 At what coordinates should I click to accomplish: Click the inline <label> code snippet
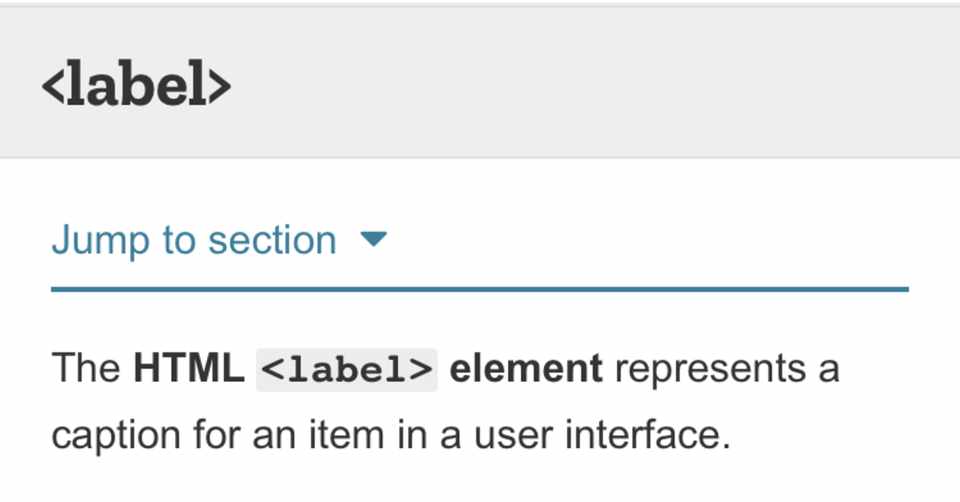pyautogui.click(x=347, y=369)
